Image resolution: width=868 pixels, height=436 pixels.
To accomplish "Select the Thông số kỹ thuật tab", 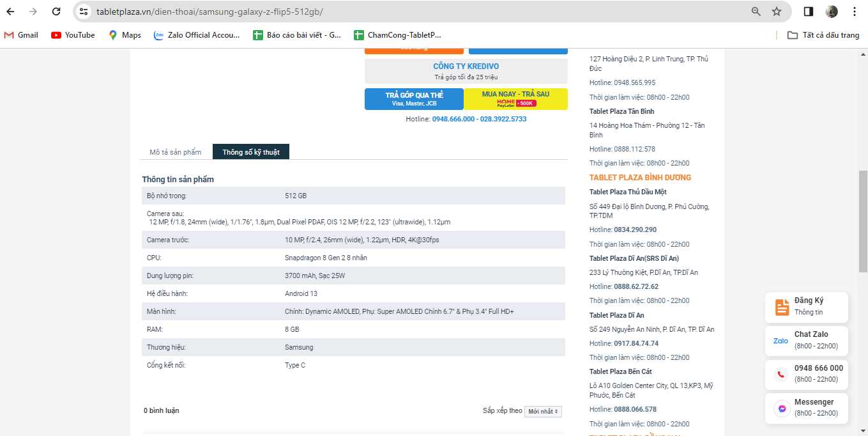I will tap(251, 152).
